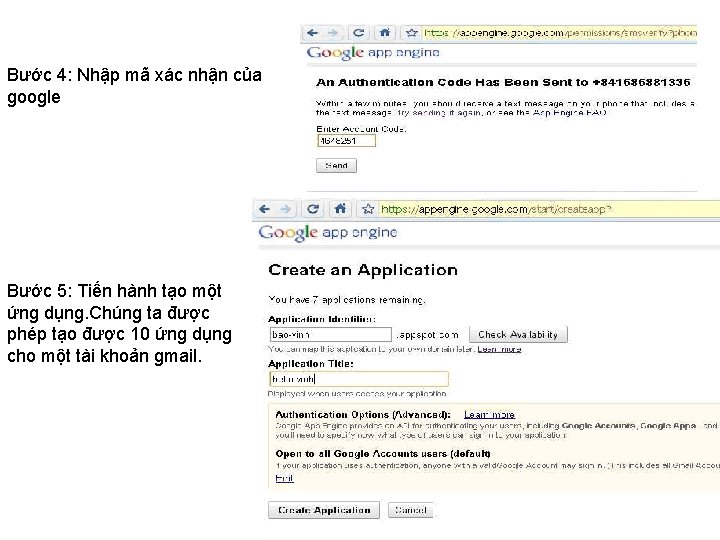Click the Send button under the account code
This screenshot has height=540, width=720.
pos(336,165)
